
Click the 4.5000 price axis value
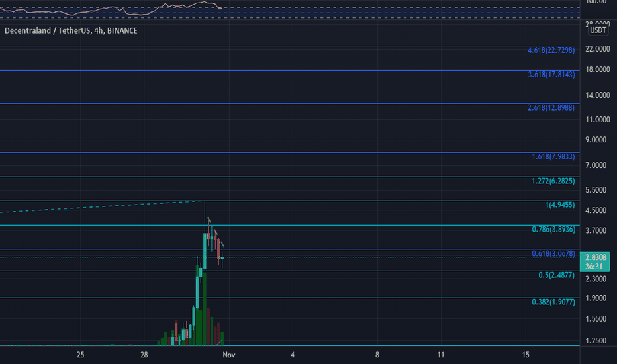coord(596,211)
